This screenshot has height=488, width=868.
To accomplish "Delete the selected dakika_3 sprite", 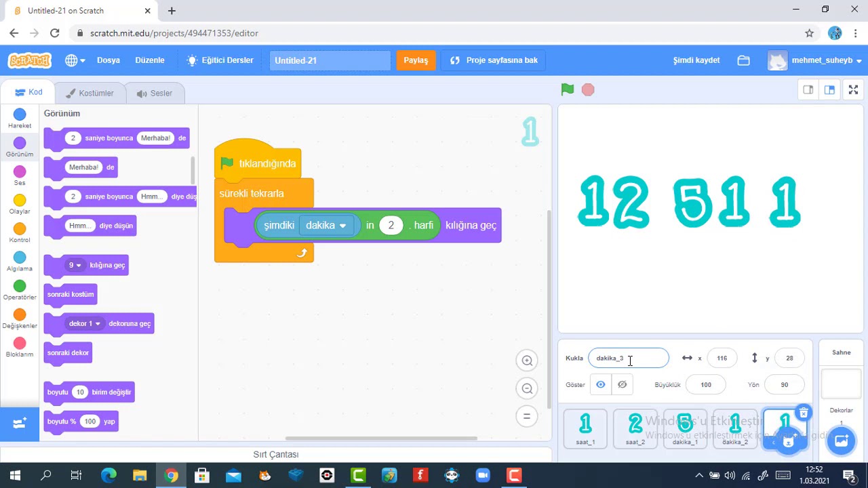I will (x=804, y=413).
